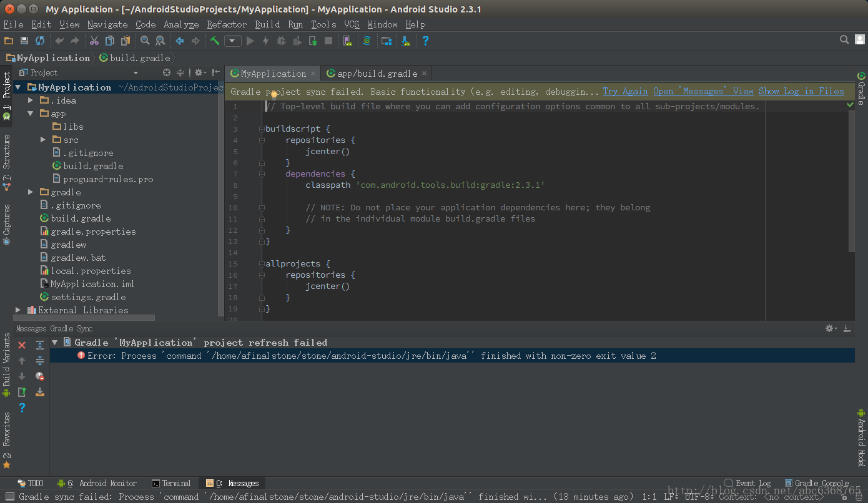Click the Scroll from Source target icon
Image resolution: width=868 pixels, height=503 pixels.
tap(167, 72)
